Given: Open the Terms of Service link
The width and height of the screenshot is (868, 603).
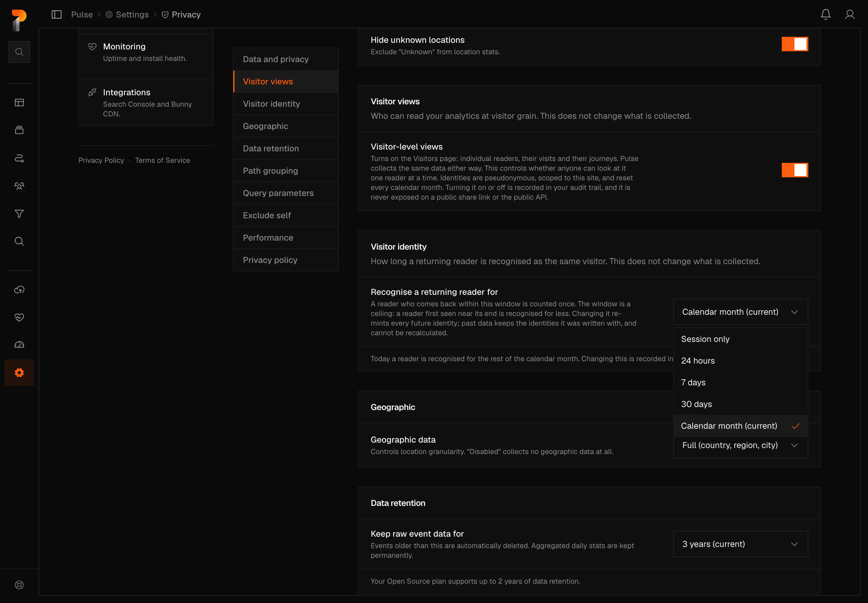Looking at the screenshot, I should pos(162,160).
